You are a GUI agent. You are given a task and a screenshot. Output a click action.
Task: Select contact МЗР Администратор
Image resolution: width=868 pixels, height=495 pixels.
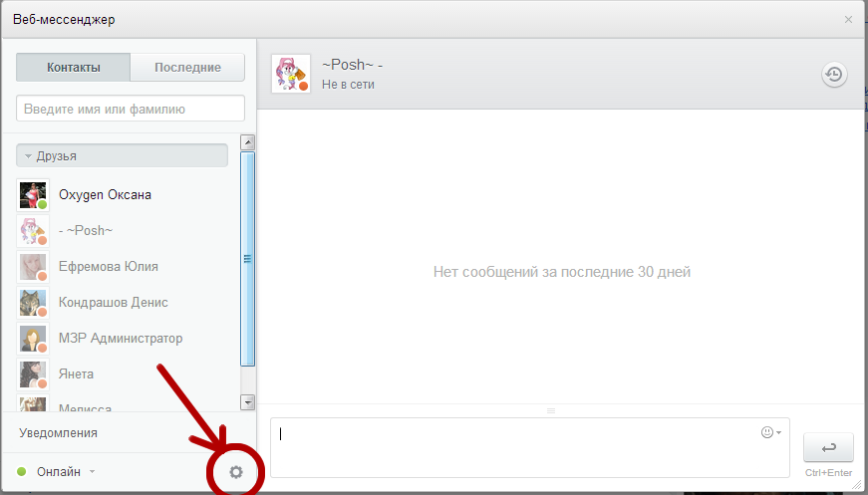(x=121, y=339)
